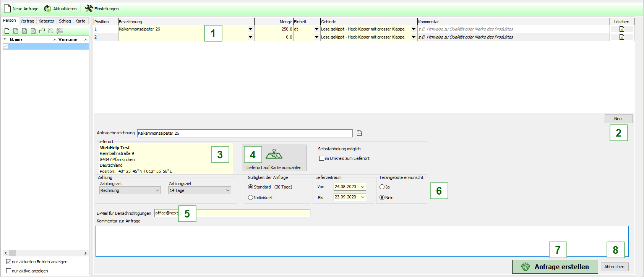Choose delivery location via Lieferort auf Karte auswählen
The height and width of the screenshot is (277, 644).
tap(274, 158)
